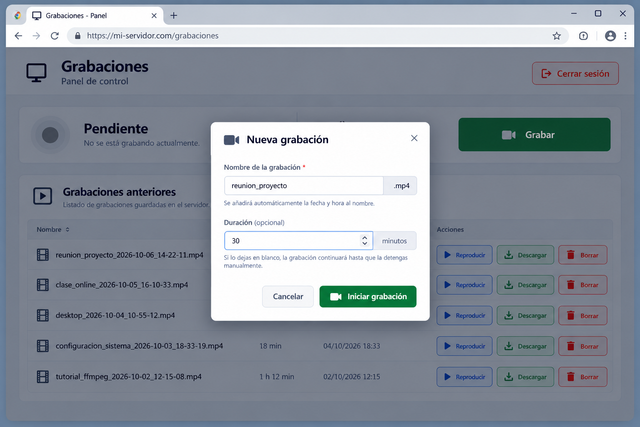This screenshot has width=640, height=427.
Task: Click Cerrar sesión button
Action: pyautogui.click(x=575, y=73)
